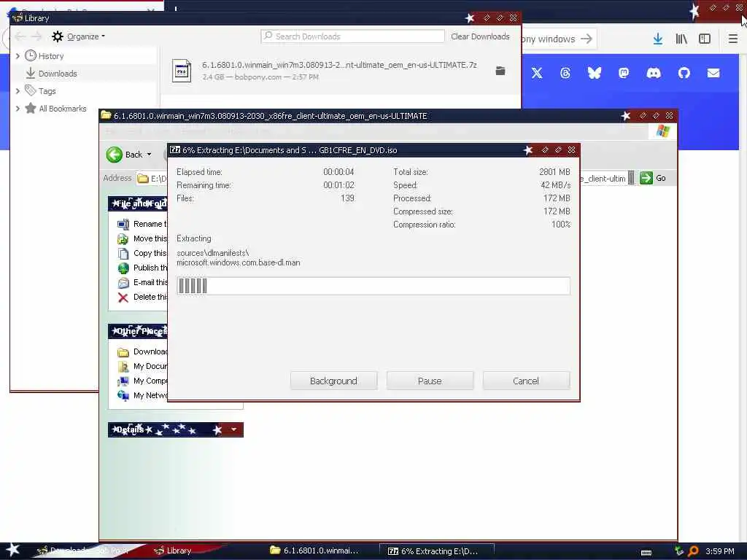747x560 pixels.
Task: Pause the 7-Zip extraction
Action: click(x=430, y=381)
